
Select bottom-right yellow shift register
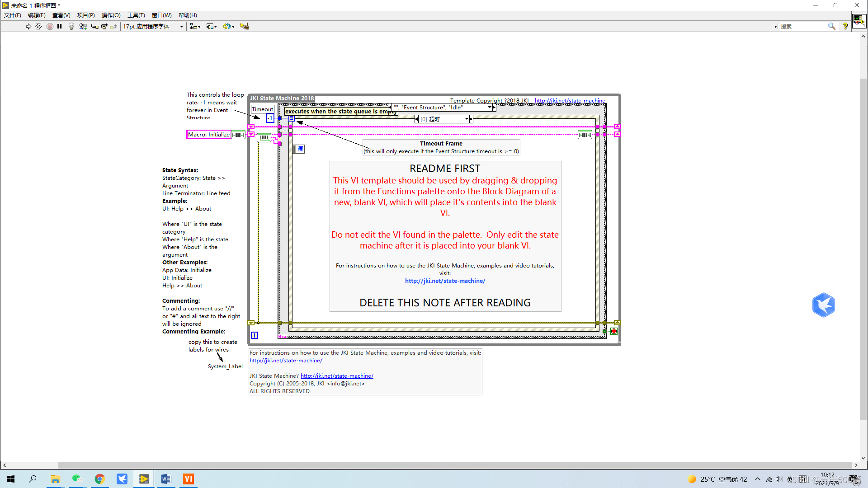pos(617,323)
